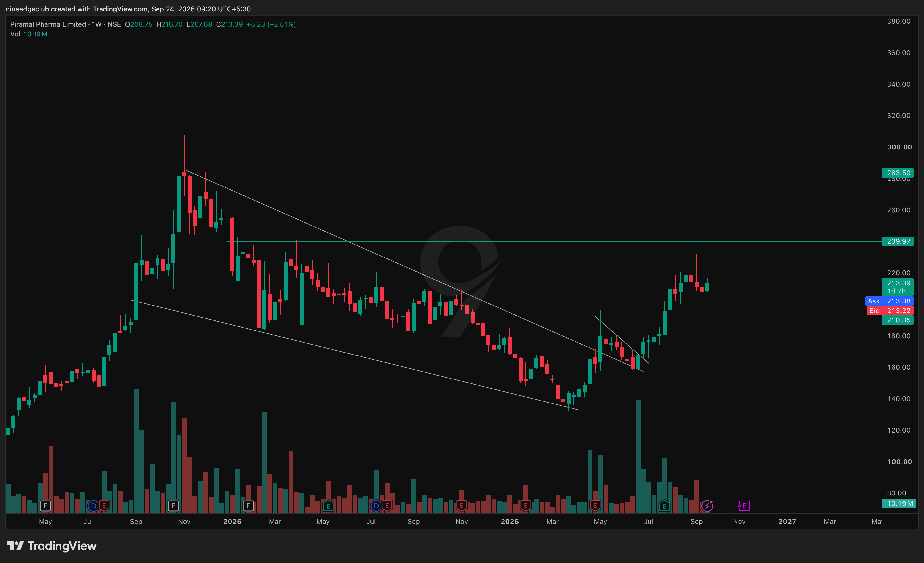Viewport: 924px width, 563px height.
Task: Click the +5.23 (+2.51%) change text
Action: 271,24
